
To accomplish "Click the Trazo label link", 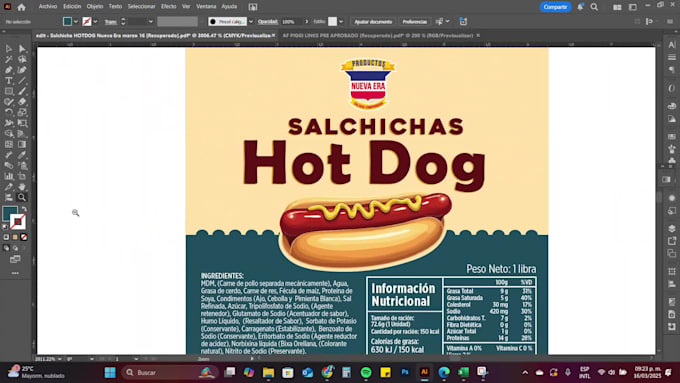I will pyautogui.click(x=111, y=22).
